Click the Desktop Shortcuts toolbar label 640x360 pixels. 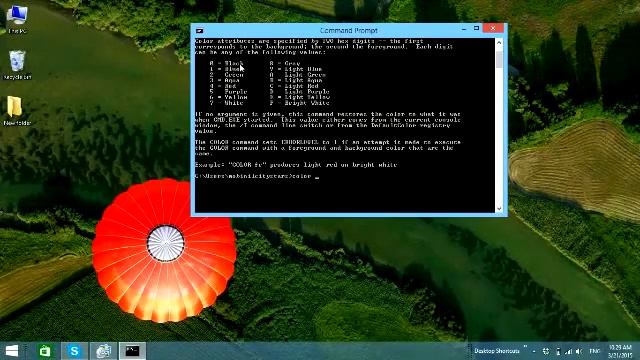click(497, 351)
